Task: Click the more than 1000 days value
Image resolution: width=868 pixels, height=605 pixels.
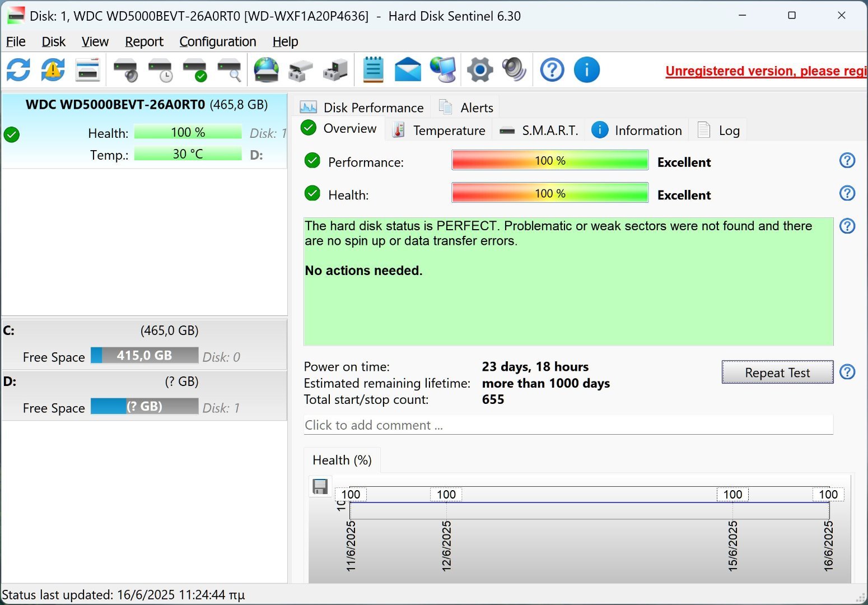Action: pos(546,383)
